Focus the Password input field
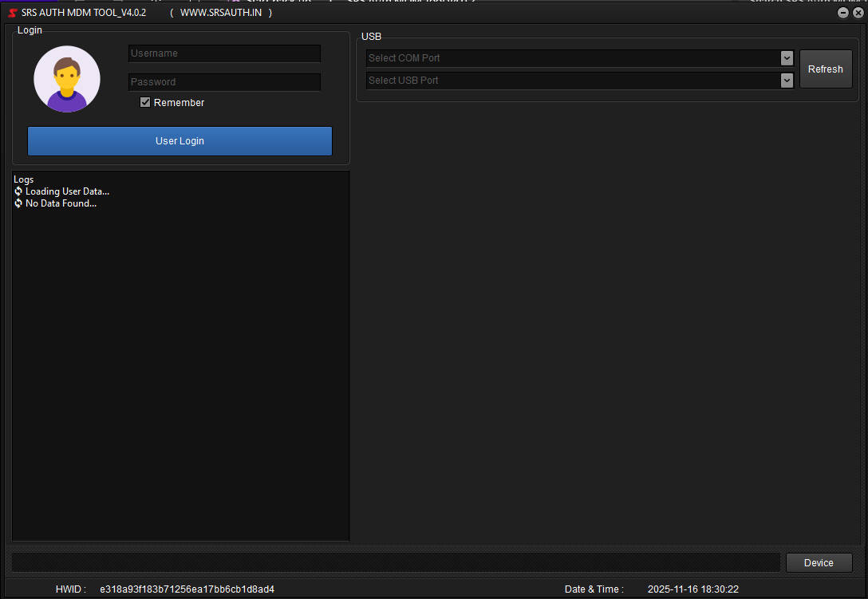The image size is (868, 599). [224, 82]
